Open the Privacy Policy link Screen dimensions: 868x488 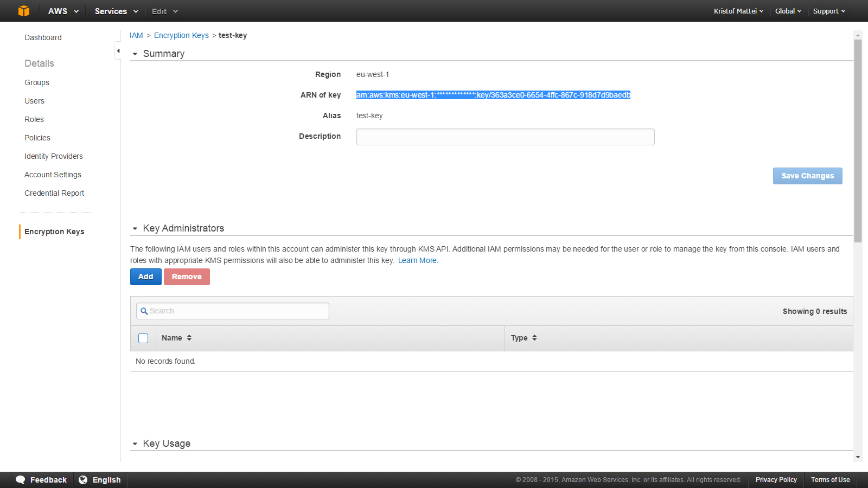(x=776, y=480)
